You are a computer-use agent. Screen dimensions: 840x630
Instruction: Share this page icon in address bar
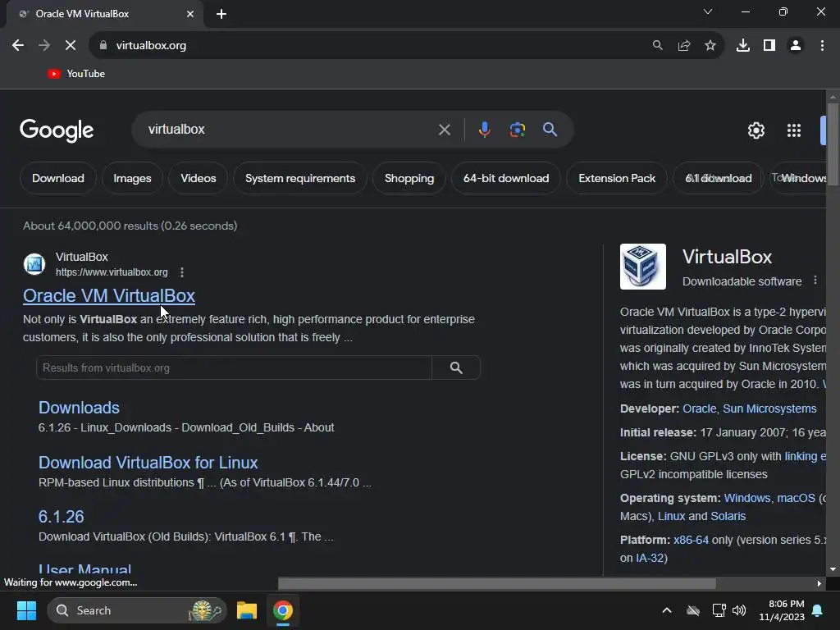coord(683,46)
